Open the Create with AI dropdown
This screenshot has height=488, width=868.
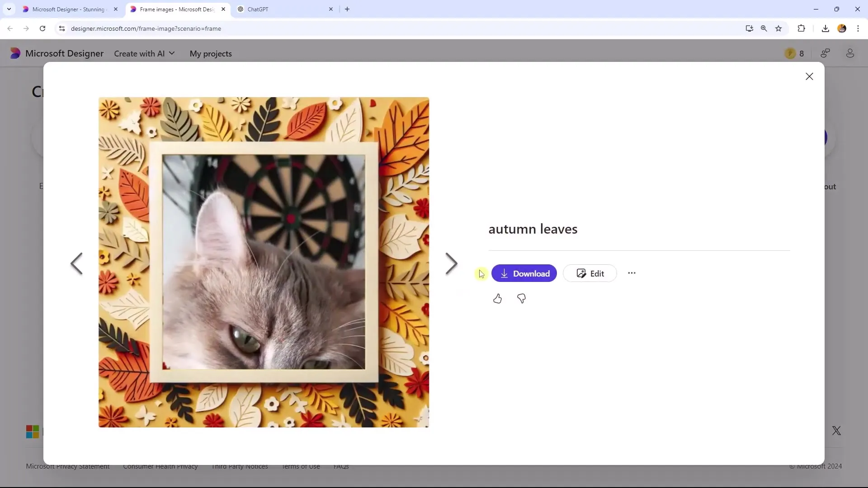144,53
